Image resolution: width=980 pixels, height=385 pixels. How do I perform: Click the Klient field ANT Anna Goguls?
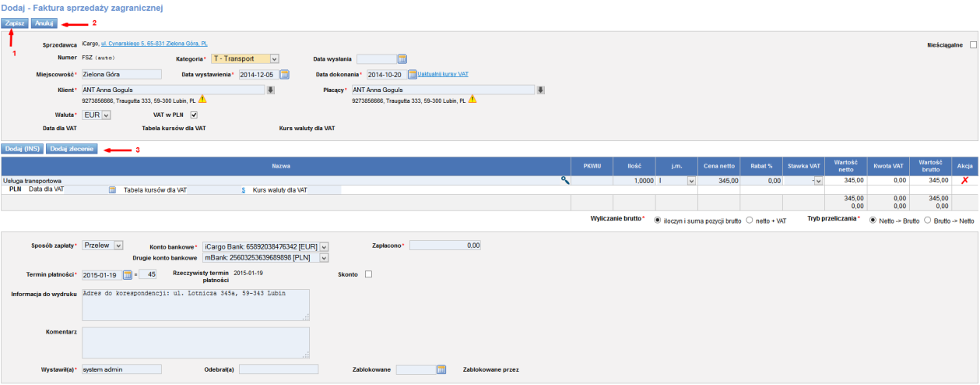click(173, 90)
